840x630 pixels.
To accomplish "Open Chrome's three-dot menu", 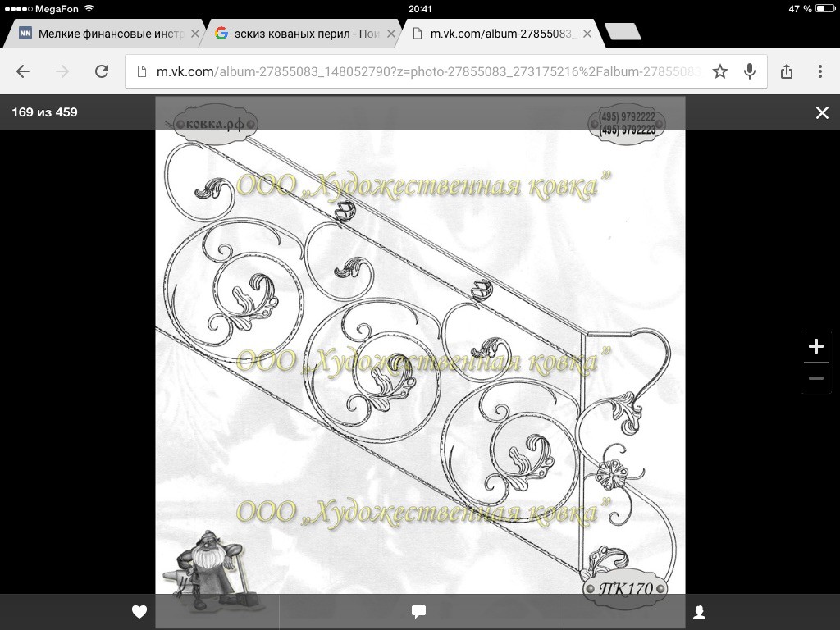I will (x=820, y=71).
